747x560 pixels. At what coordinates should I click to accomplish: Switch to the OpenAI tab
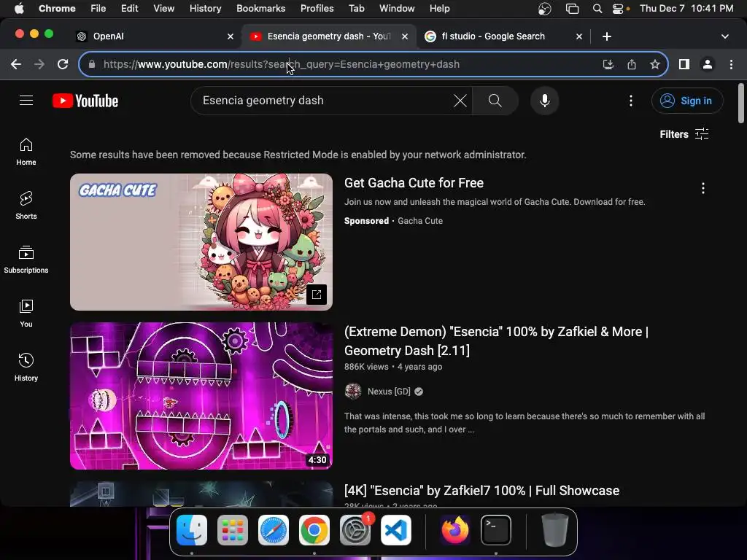point(155,36)
